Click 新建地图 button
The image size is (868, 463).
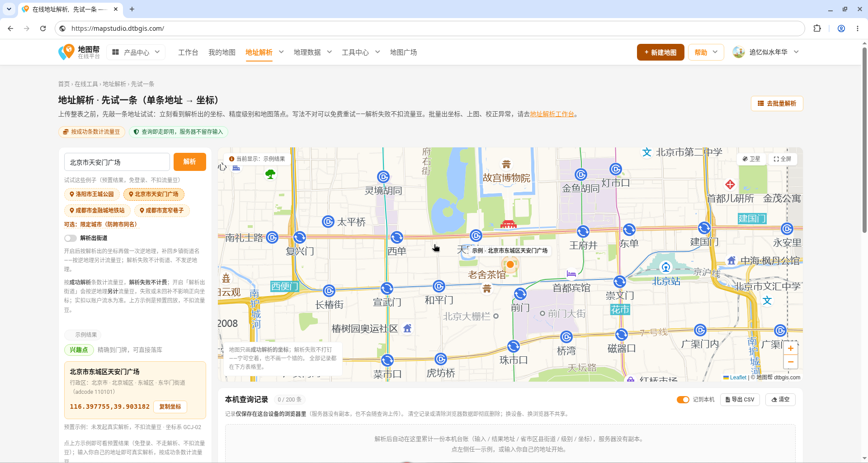(x=660, y=52)
